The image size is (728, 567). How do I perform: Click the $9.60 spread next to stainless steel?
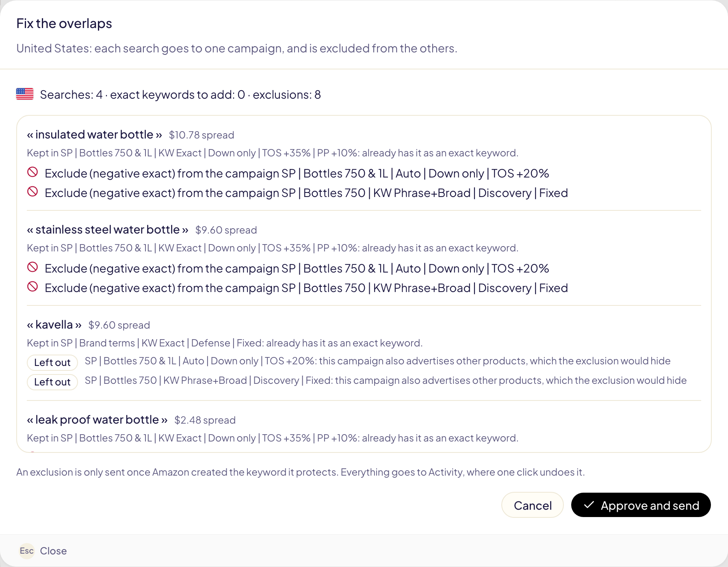tap(226, 230)
